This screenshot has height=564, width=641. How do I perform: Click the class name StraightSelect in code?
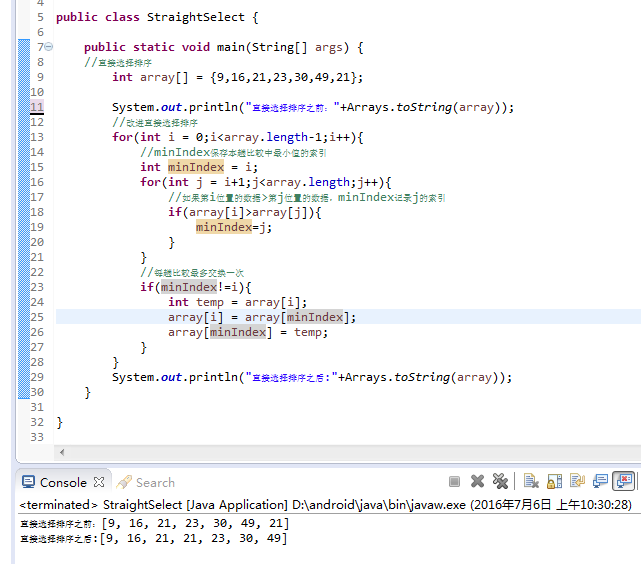click(x=195, y=17)
